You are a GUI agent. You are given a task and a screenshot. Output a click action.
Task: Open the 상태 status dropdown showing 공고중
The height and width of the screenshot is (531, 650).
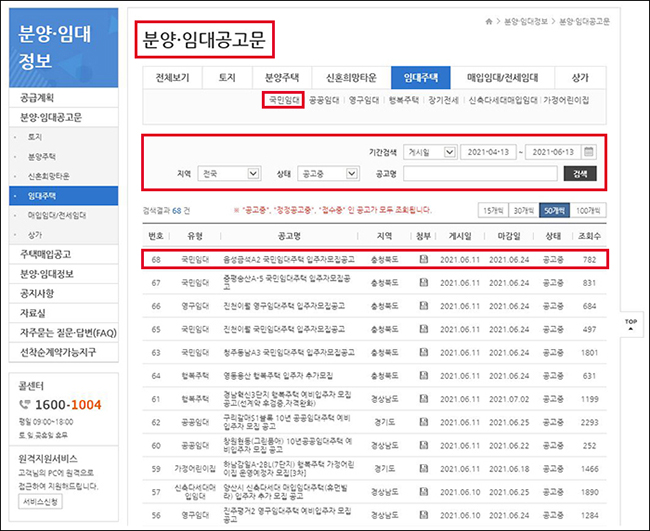(x=328, y=173)
